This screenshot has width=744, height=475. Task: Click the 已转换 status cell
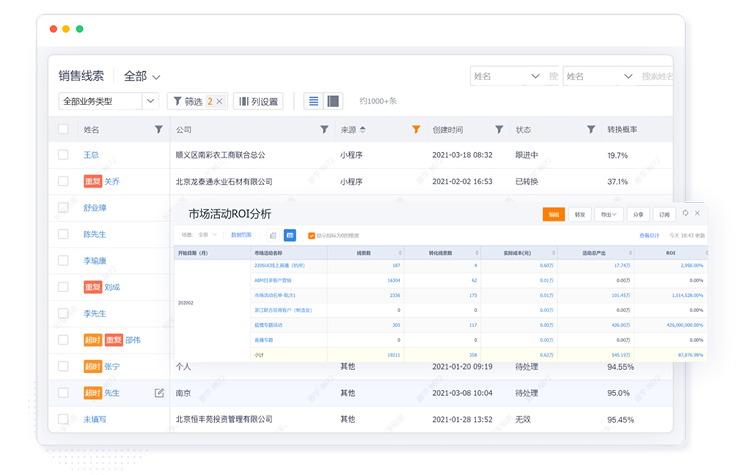click(x=527, y=182)
